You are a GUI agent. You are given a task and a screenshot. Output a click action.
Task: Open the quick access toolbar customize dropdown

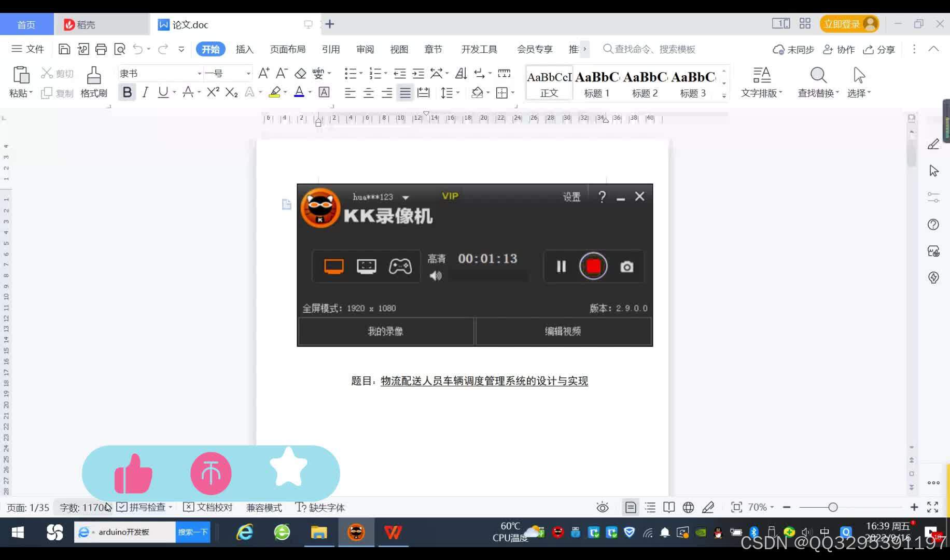coord(181,49)
